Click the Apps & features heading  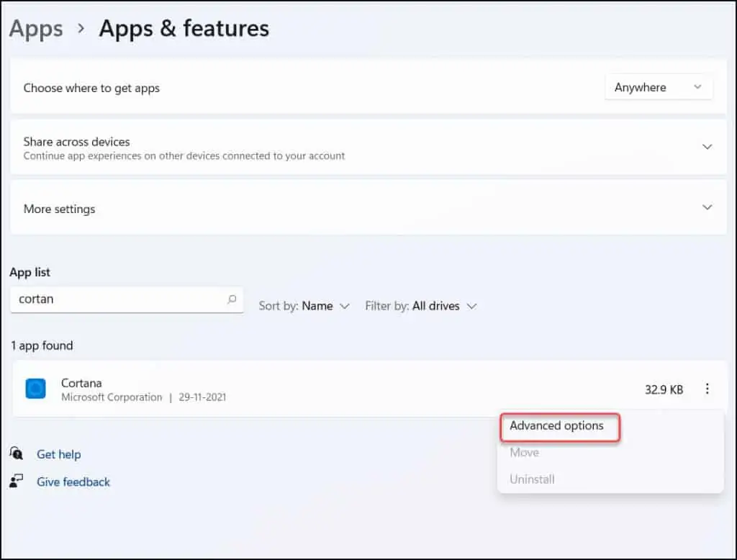pyautogui.click(x=184, y=28)
